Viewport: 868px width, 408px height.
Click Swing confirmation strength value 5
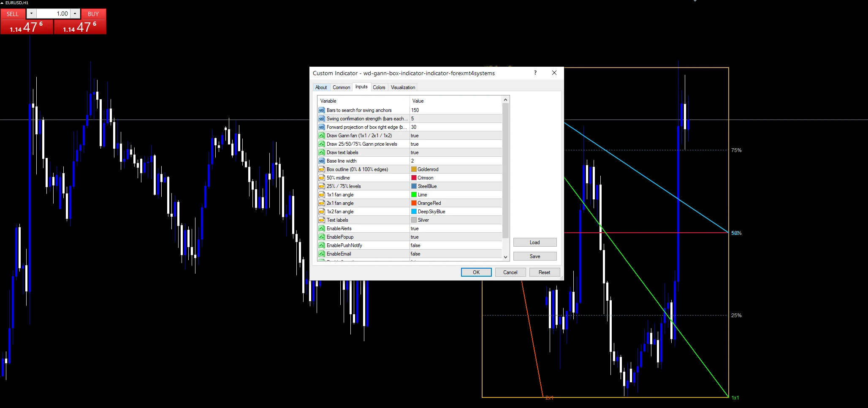click(456, 119)
